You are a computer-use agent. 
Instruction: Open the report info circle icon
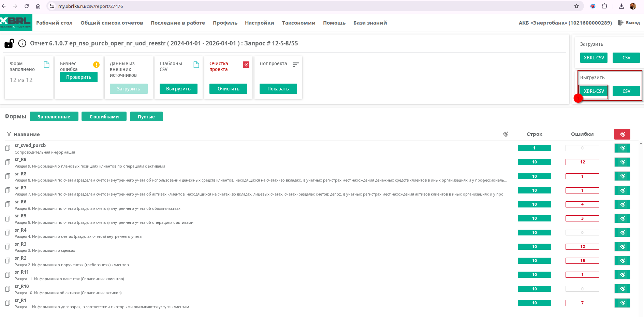(x=22, y=43)
